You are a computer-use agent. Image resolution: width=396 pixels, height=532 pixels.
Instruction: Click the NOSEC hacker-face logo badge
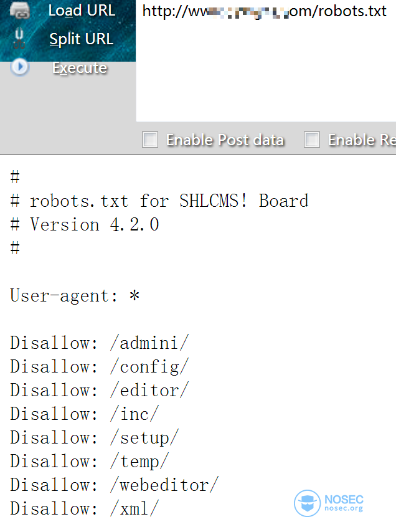pyautogui.click(x=307, y=503)
